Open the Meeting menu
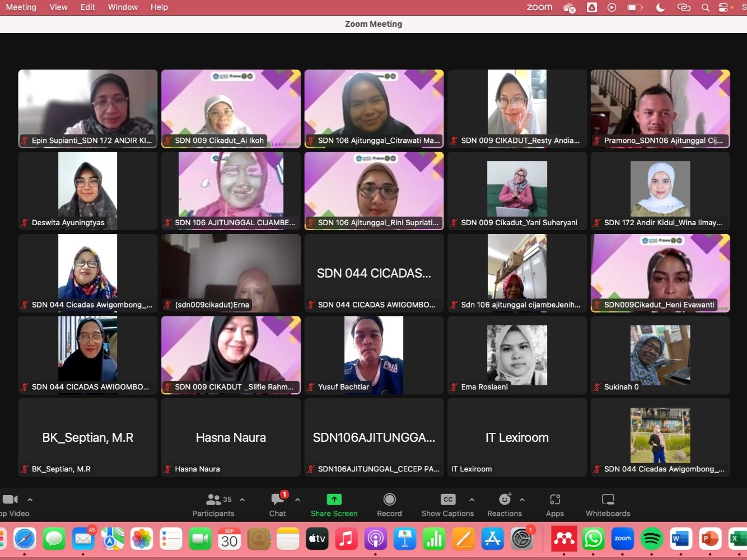 pos(21,7)
